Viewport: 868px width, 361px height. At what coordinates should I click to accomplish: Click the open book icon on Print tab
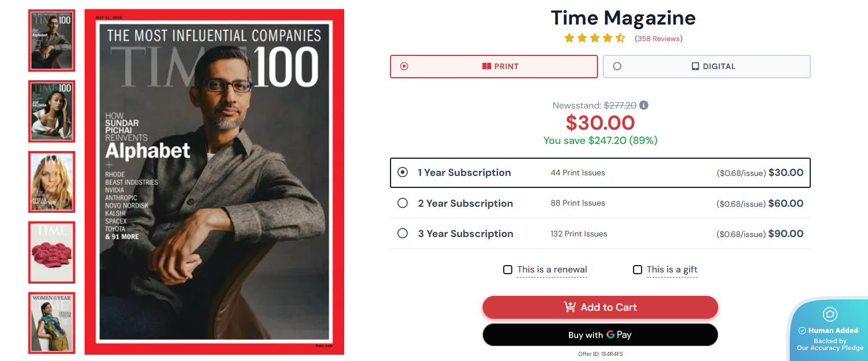pyautogui.click(x=487, y=66)
